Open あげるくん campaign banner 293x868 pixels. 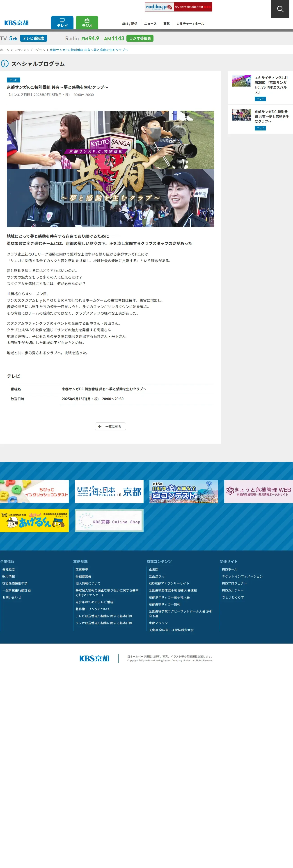tap(34, 521)
